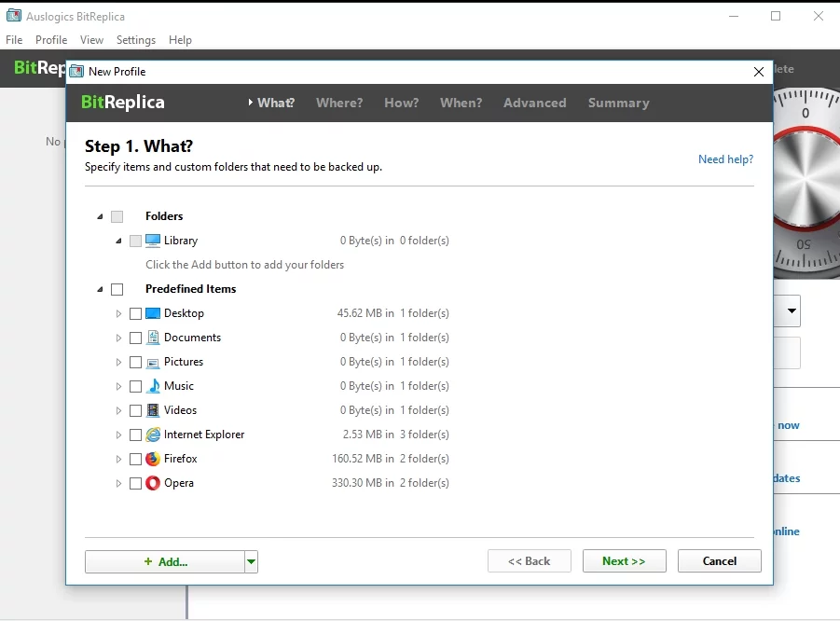This screenshot has width=840, height=621.
Task: Open the Need help? link
Action: [x=725, y=159]
